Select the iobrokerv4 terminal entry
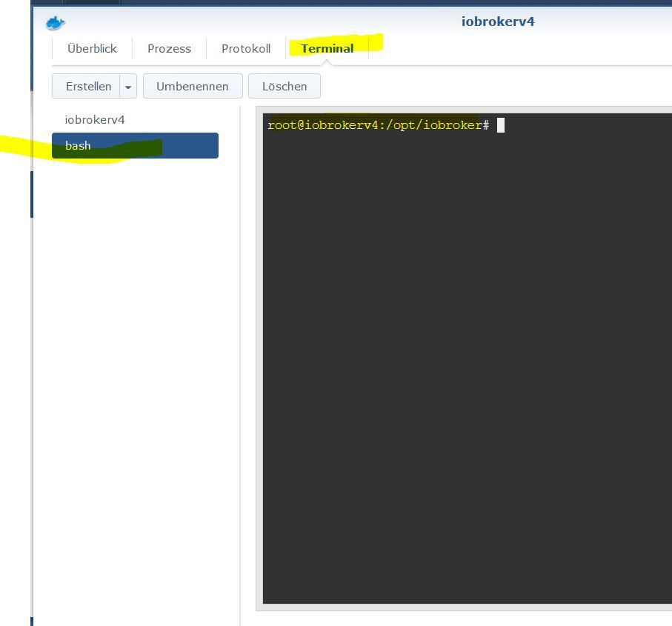 pos(135,119)
